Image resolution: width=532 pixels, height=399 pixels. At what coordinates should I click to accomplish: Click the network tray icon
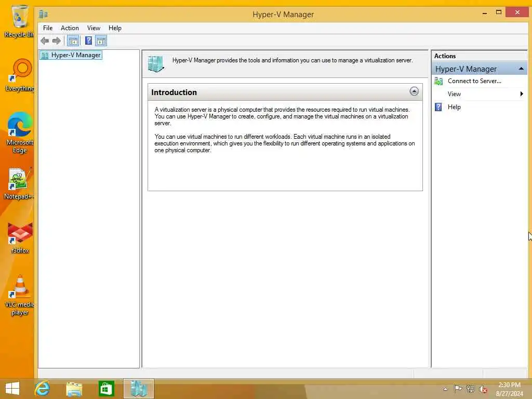coord(470,389)
